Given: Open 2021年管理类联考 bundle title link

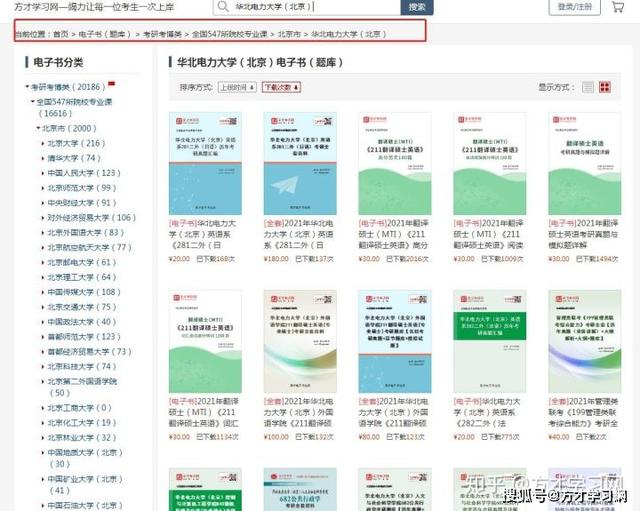Looking at the screenshot, I should pyautogui.click(x=584, y=412).
